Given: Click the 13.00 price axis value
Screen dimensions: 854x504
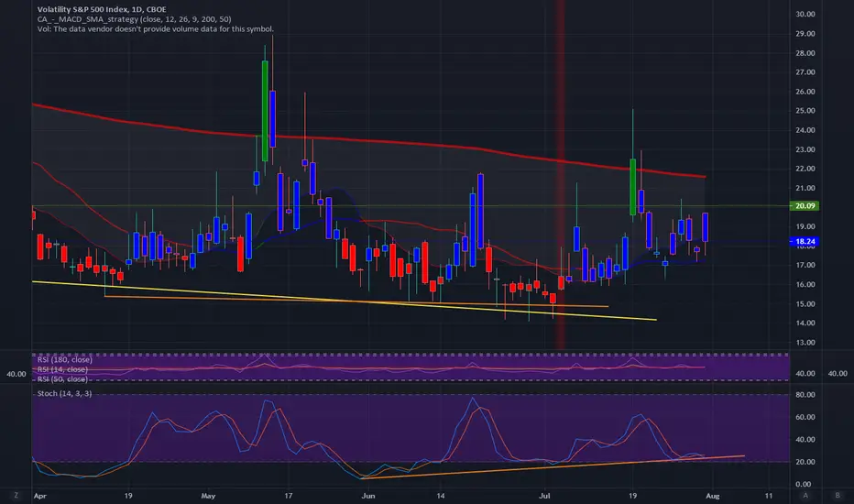Looking at the screenshot, I should [x=805, y=343].
